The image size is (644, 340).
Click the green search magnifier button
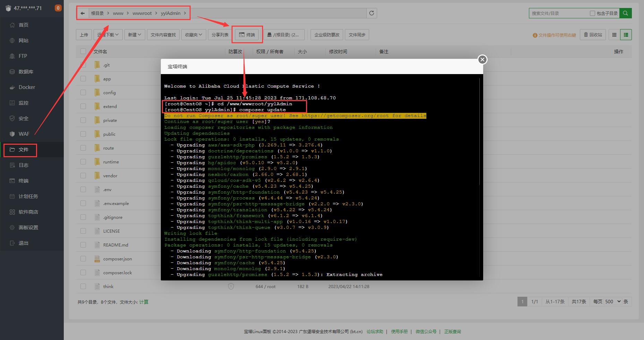point(625,13)
